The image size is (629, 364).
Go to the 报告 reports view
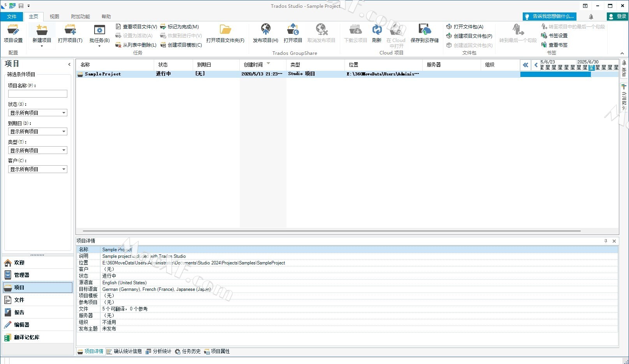(x=38, y=312)
